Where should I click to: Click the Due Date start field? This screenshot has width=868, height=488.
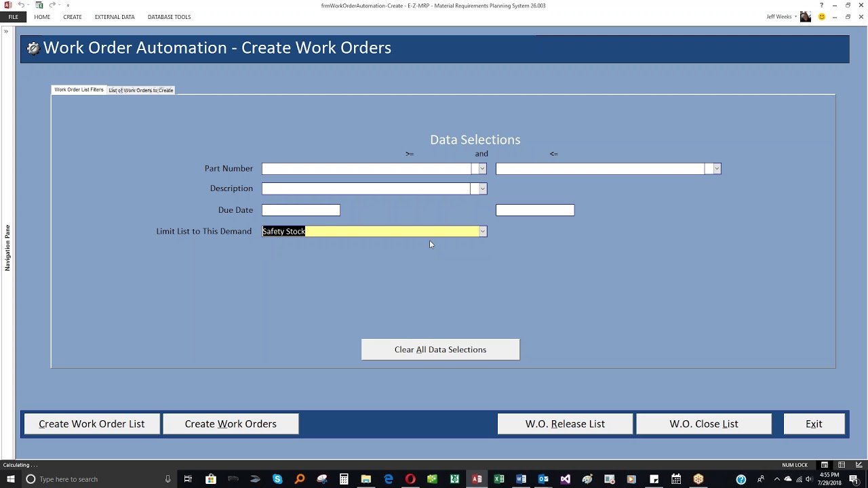301,210
